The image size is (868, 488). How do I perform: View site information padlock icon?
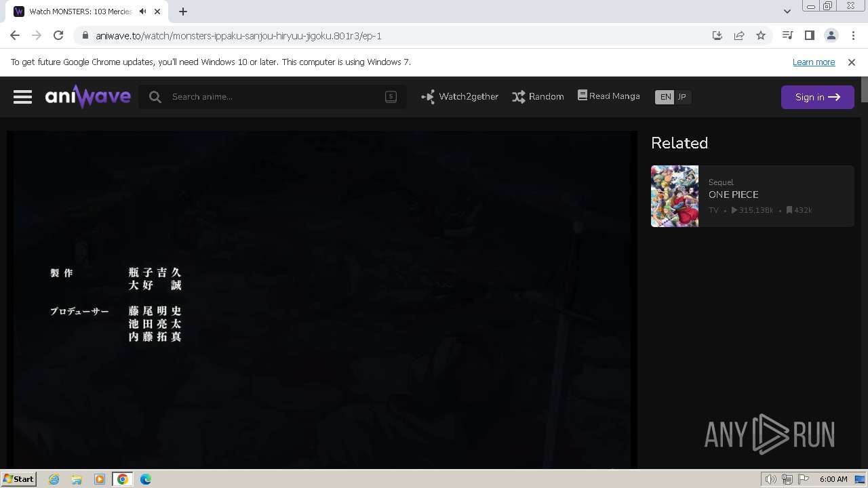click(85, 36)
